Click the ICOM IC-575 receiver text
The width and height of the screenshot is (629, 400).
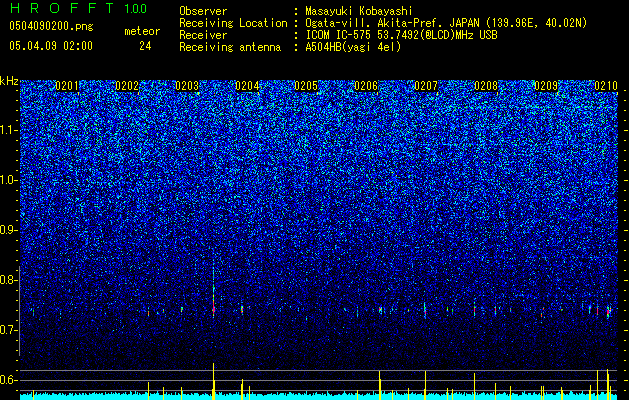401,35
